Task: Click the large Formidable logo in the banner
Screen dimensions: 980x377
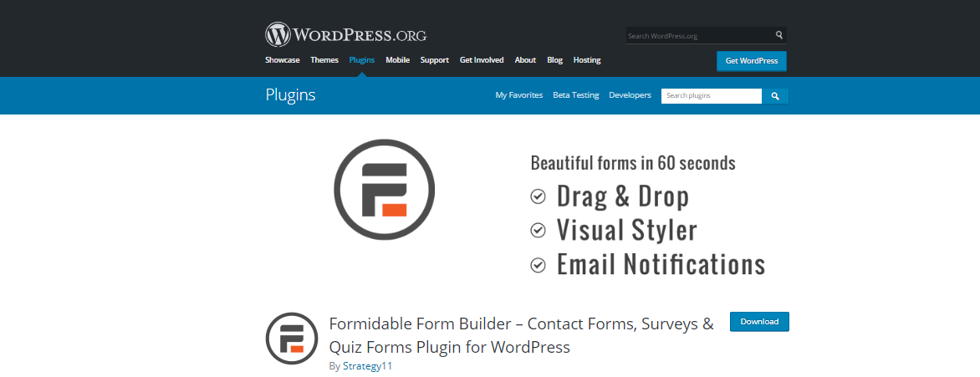Action: (385, 190)
